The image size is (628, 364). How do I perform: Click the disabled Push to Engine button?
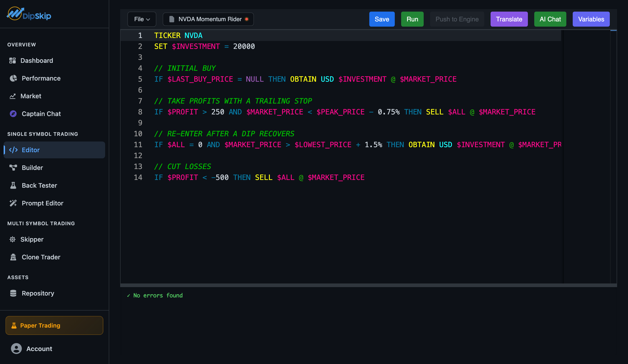[457, 19]
